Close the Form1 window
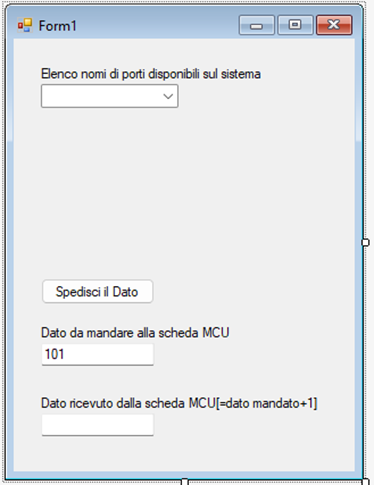The height and width of the screenshot is (485, 374). (x=334, y=25)
